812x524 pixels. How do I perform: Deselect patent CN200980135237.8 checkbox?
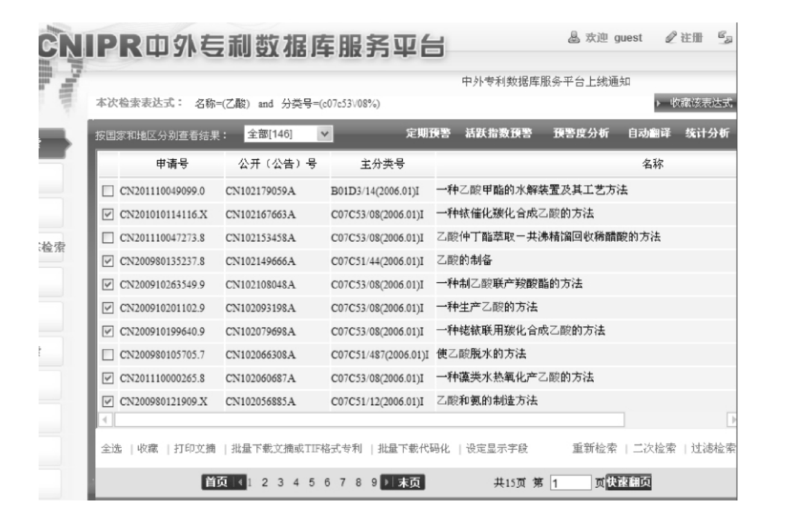[x=108, y=261]
